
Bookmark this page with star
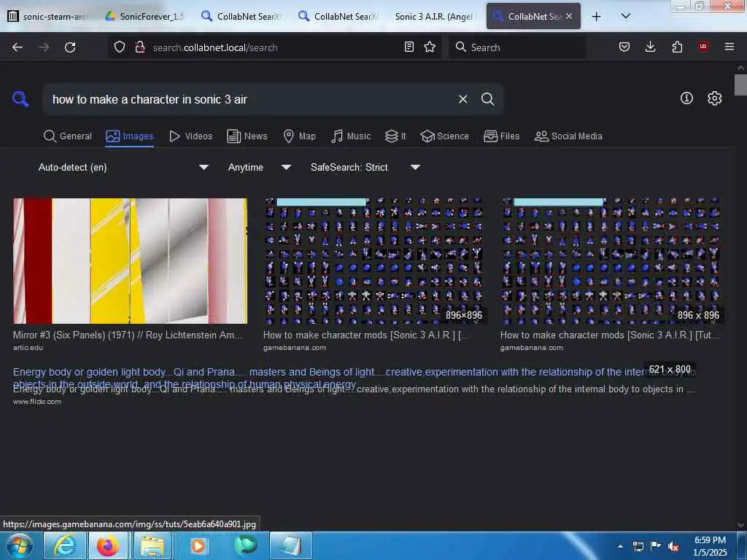click(430, 47)
